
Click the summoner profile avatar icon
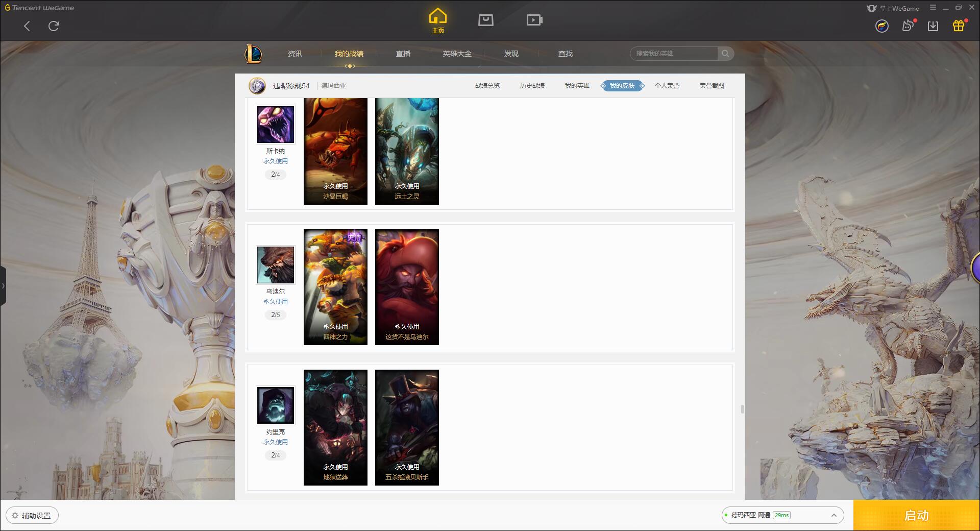pos(257,86)
